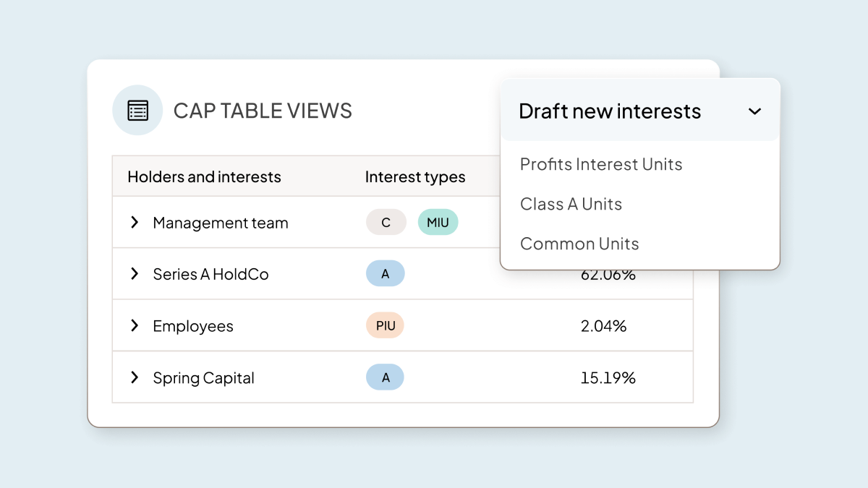Click the 2.04% value for Employees
The width and height of the screenshot is (868, 488).
click(603, 325)
